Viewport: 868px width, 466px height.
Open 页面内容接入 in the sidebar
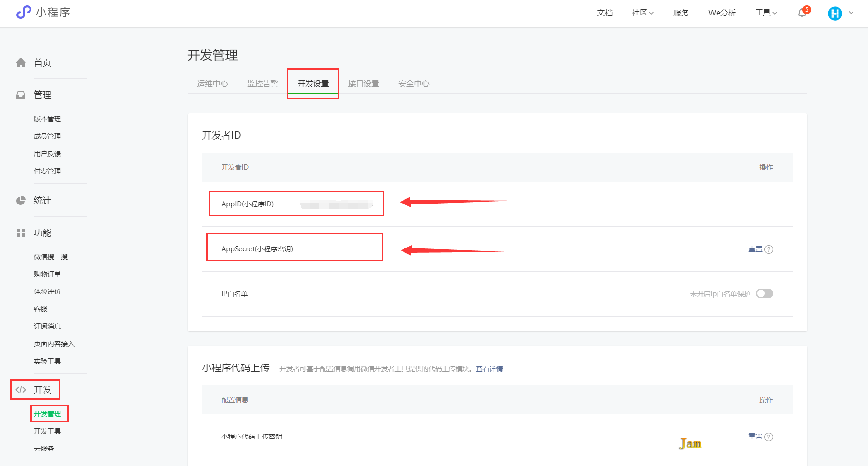[54, 344]
